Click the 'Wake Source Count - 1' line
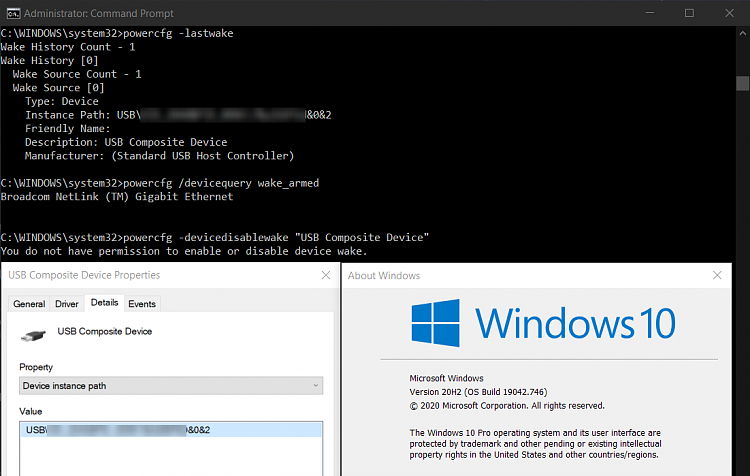The width and height of the screenshot is (750, 476). click(77, 74)
